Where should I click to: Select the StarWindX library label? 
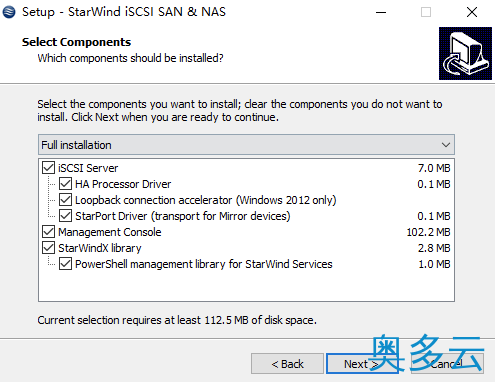pyautogui.click(x=100, y=248)
